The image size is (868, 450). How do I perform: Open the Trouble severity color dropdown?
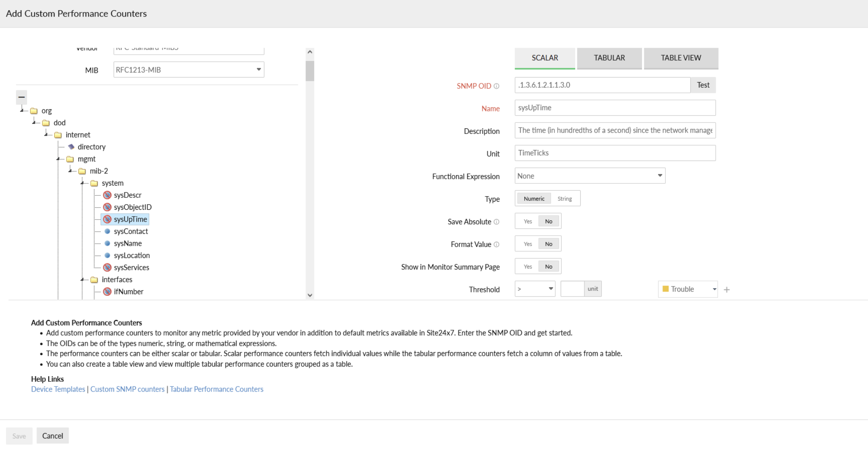click(x=688, y=289)
